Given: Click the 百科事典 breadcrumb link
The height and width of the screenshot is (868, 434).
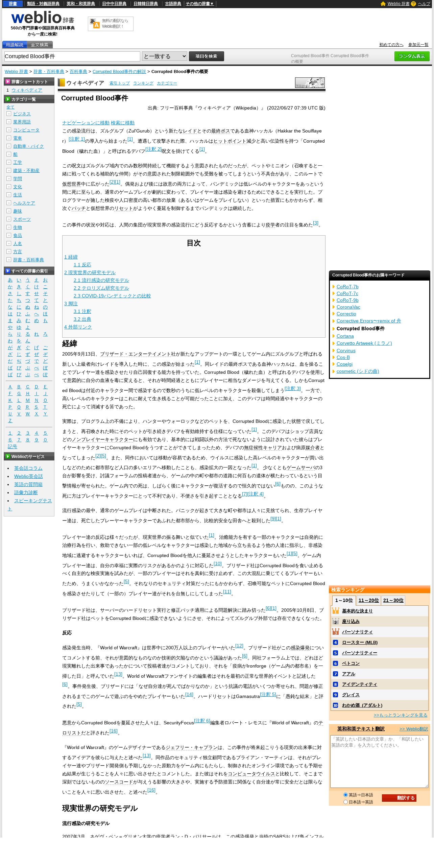Looking at the screenshot, I should pos(78,71).
